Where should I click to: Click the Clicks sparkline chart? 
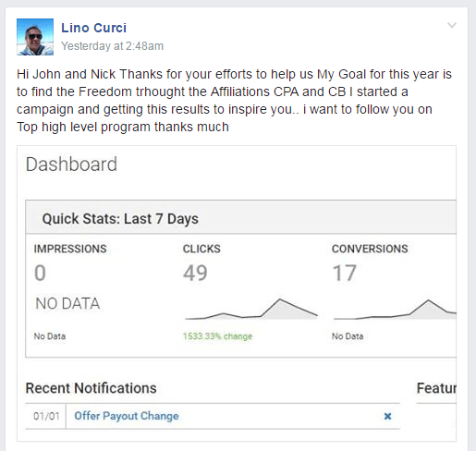point(251,310)
